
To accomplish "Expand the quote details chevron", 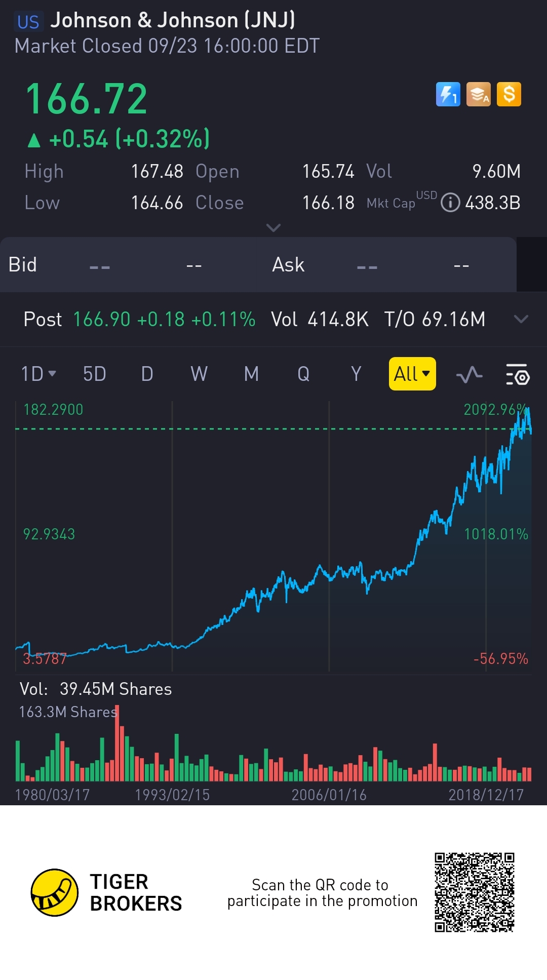I will pos(273,228).
